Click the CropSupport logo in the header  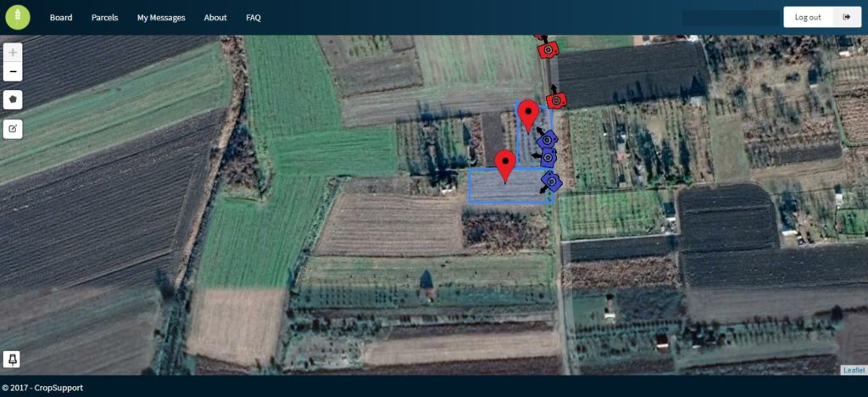pos(18,17)
